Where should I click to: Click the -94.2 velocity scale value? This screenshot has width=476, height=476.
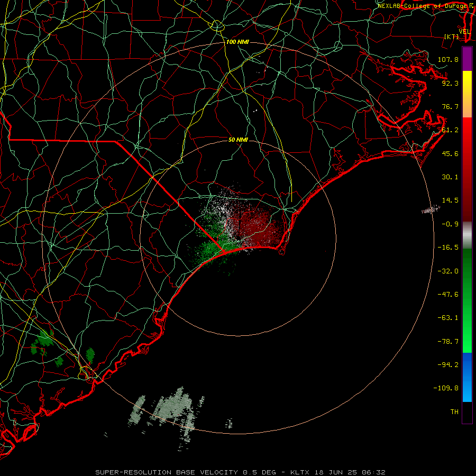448,364
